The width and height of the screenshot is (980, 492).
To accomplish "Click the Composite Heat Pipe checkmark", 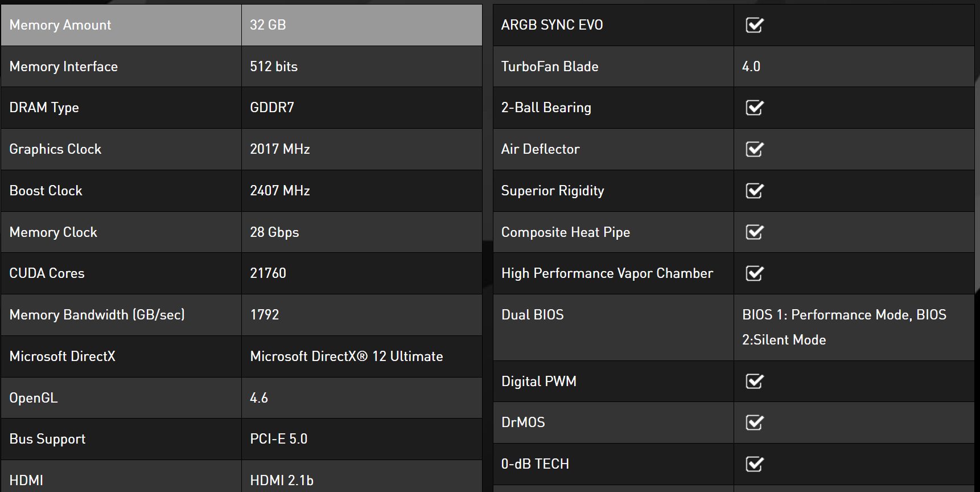I will 754,232.
